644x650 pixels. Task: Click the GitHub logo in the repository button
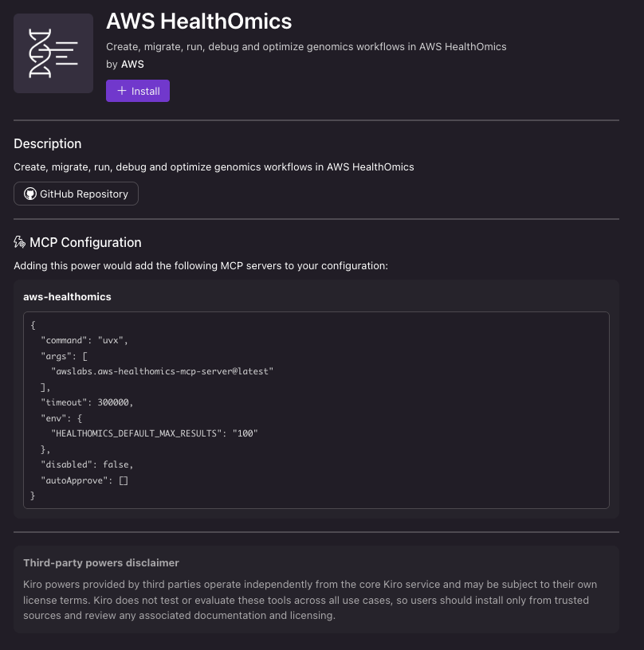point(29,194)
